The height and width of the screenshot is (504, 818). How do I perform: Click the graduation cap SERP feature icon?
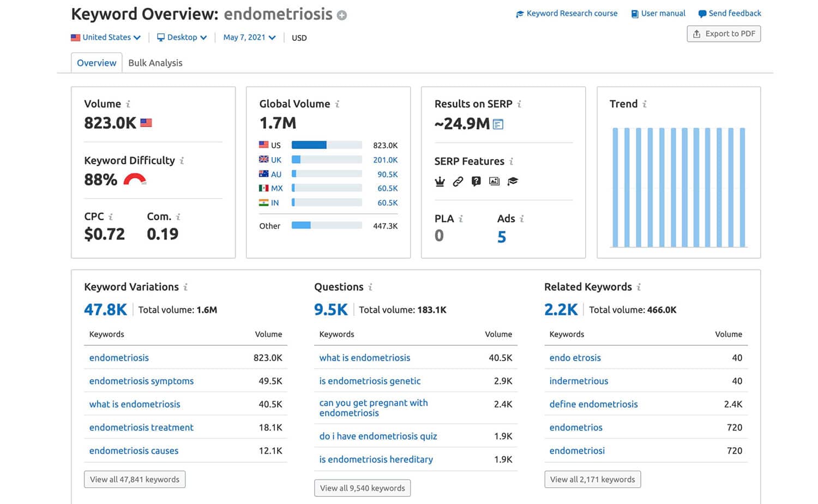(x=513, y=182)
